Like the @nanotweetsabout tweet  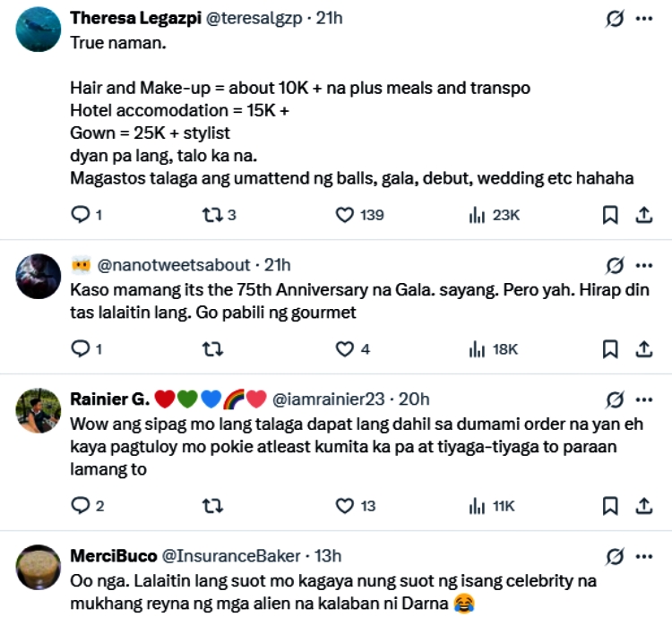345,349
